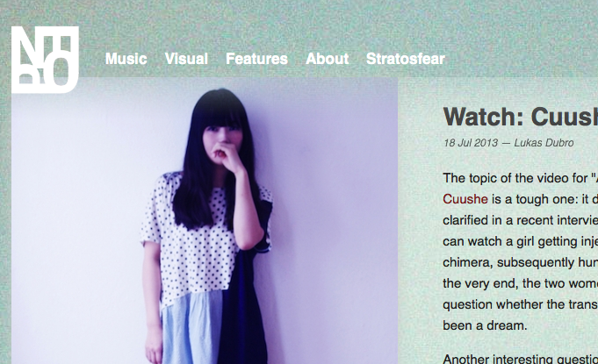Open the Features page

[x=256, y=59]
